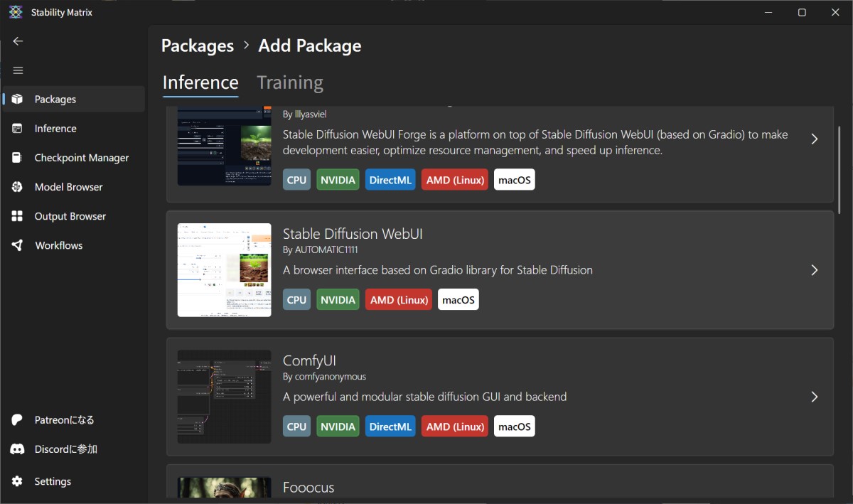This screenshot has height=504, width=853.
Task: Click CPU badge on Stable Diffusion WebUI
Action: pos(297,300)
